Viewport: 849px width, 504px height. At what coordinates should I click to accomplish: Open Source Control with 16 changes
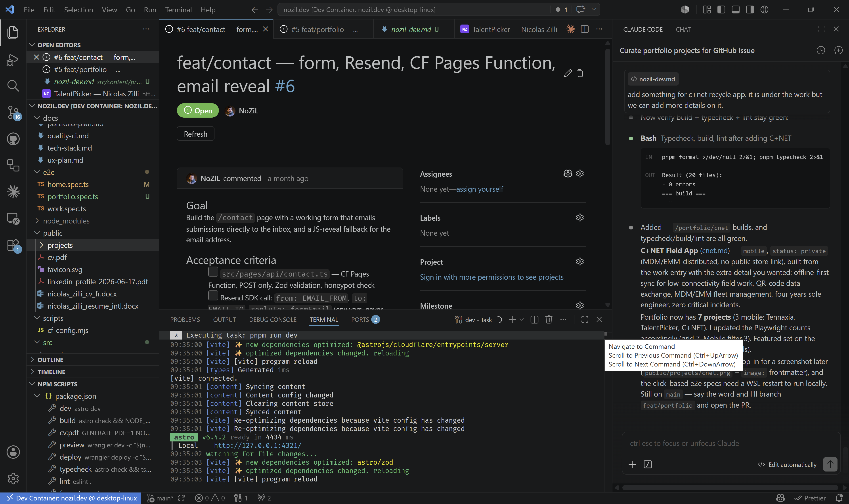[x=13, y=112]
